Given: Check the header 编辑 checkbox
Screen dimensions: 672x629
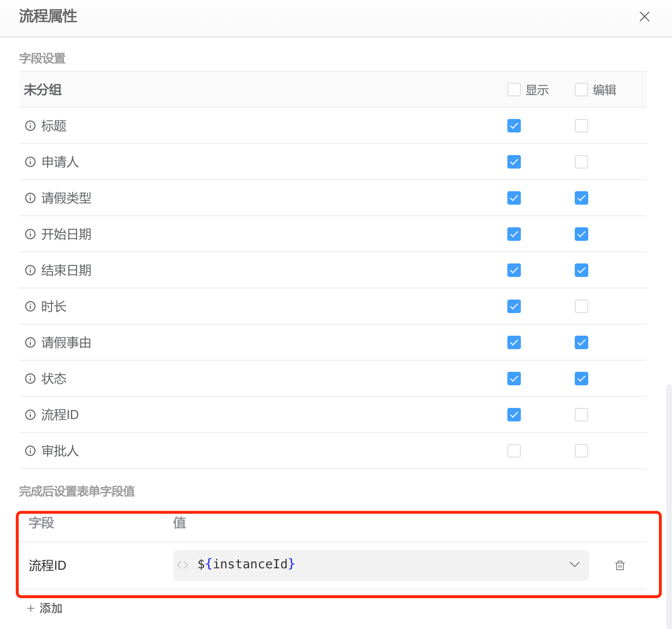Looking at the screenshot, I should [x=581, y=90].
